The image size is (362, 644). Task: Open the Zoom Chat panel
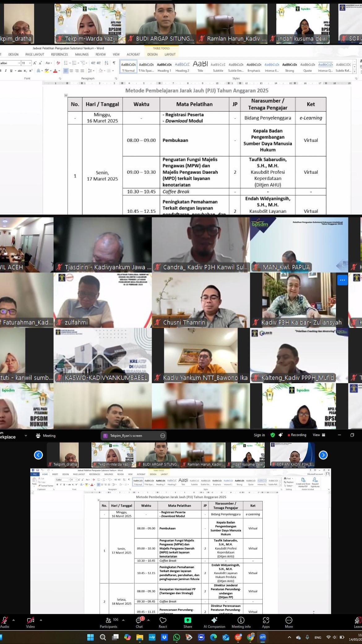139,623
